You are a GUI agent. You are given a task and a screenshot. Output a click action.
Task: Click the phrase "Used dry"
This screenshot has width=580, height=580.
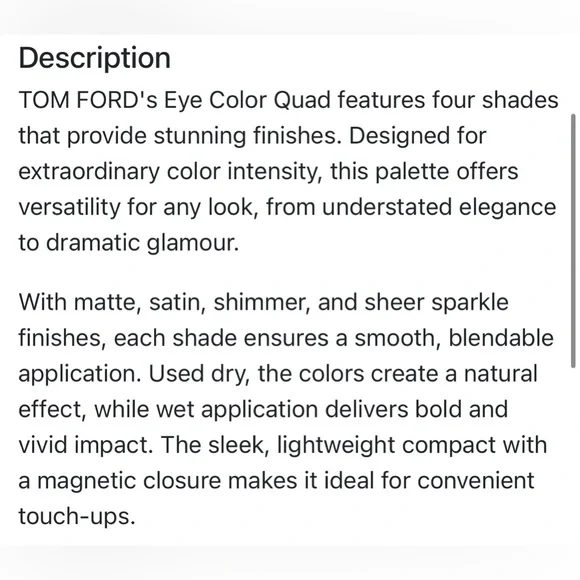pos(200,374)
